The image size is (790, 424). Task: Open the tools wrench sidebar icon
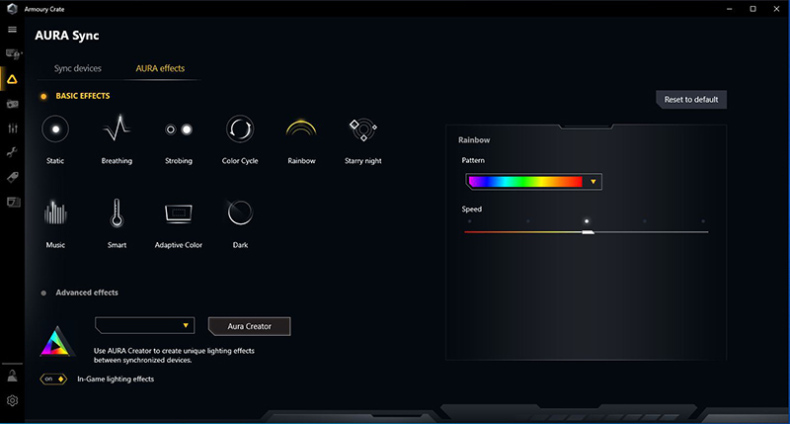[x=13, y=153]
